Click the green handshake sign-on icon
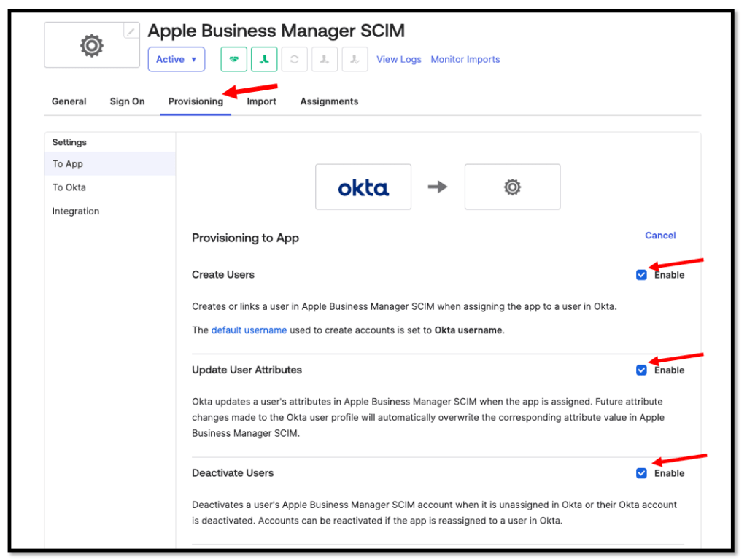747x560 pixels. pos(233,60)
